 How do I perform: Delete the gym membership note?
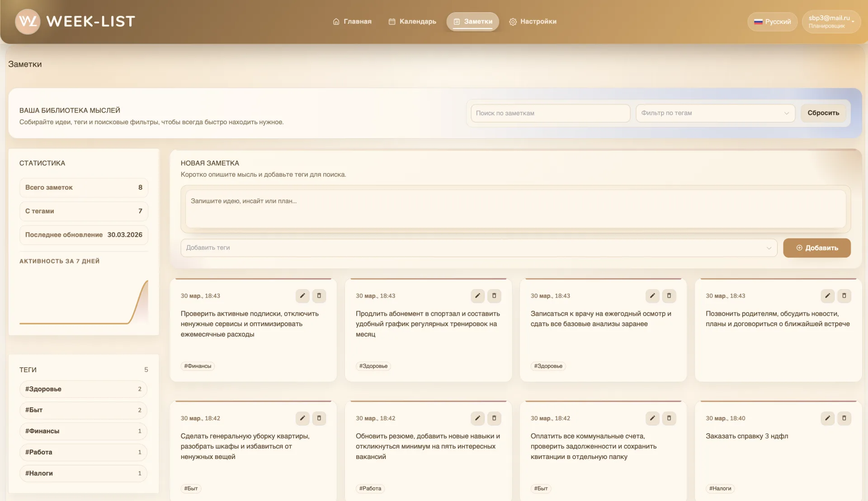(494, 296)
